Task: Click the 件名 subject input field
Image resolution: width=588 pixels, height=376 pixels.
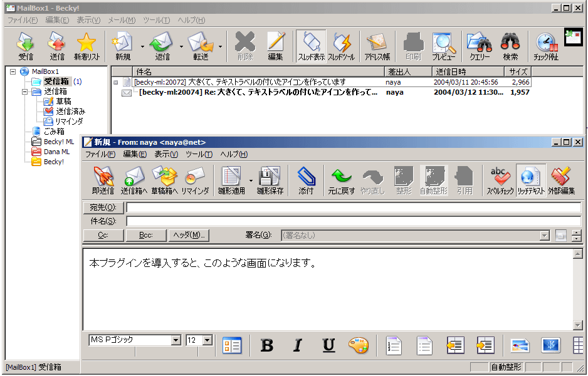Action: pyautogui.click(x=354, y=221)
